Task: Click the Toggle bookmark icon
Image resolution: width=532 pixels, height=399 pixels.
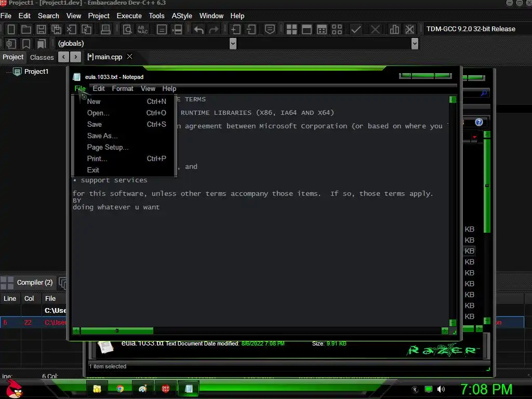Action: point(26,44)
